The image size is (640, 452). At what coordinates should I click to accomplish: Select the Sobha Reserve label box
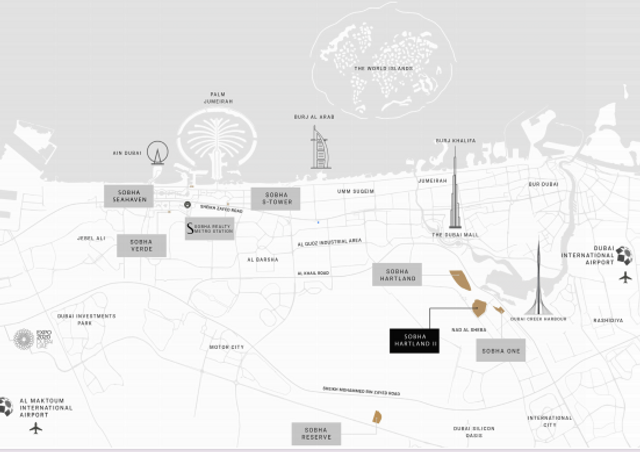coord(316,434)
